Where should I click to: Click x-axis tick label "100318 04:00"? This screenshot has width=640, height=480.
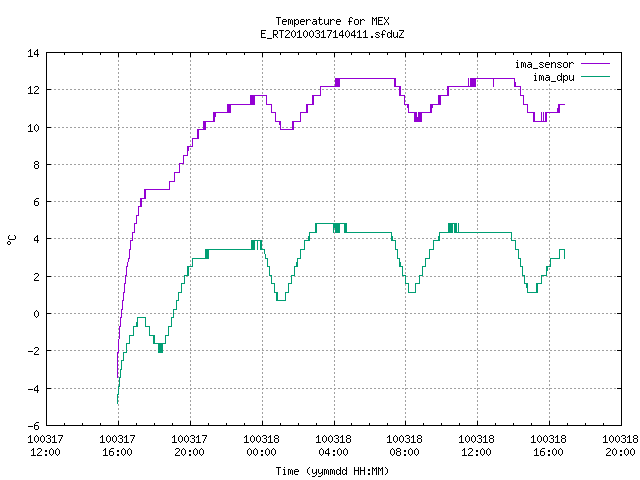pos(333,445)
